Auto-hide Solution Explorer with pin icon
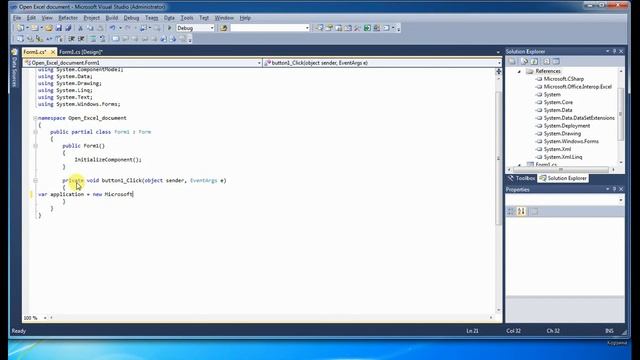 (614, 51)
